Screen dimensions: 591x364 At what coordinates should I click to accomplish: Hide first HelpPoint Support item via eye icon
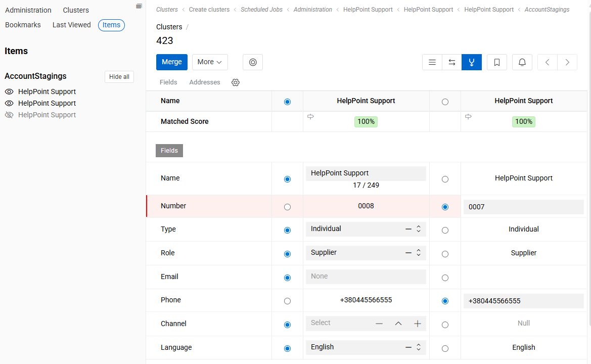(x=9, y=92)
